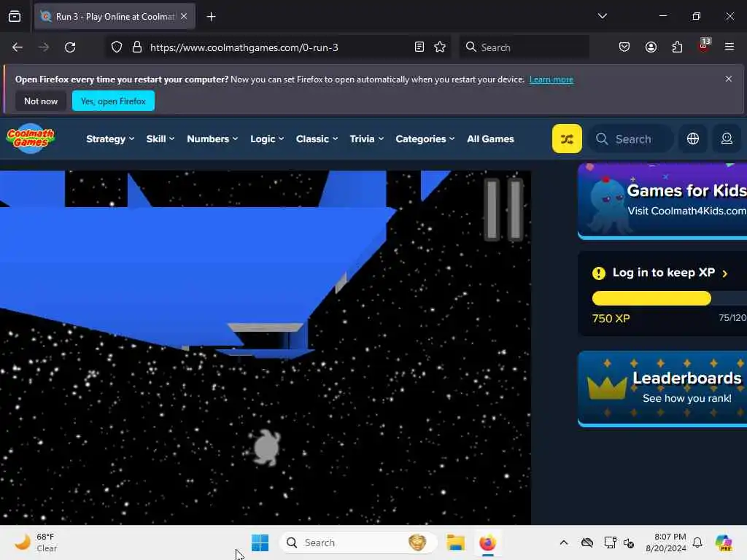The image size is (747, 560).
Task: Open the list all tabs chevron
Action: 602,16
